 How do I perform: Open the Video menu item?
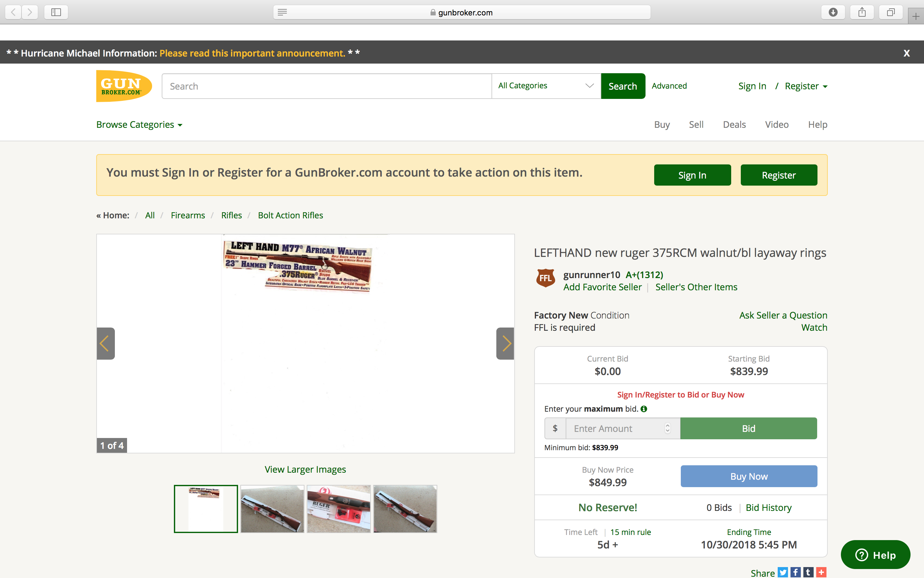(777, 125)
